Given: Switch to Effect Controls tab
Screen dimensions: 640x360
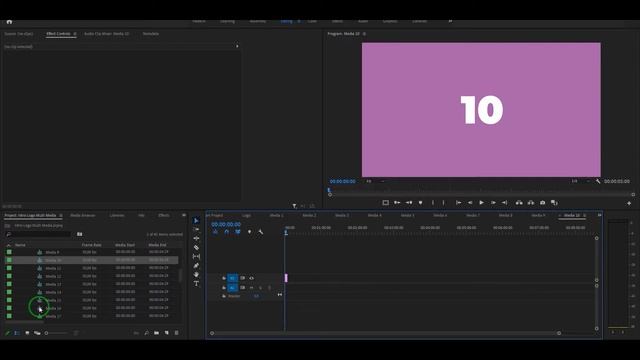Looking at the screenshot, I should pyautogui.click(x=58, y=34).
